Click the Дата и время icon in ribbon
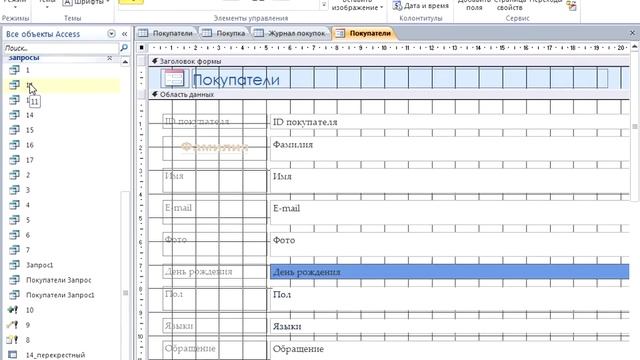Image resolution: width=640 pixels, height=360 pixels. coord(397,6)
